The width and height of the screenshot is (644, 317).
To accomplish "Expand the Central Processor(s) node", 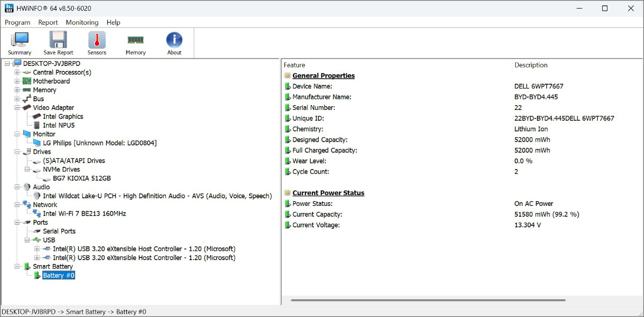I will tap(17, 72).
